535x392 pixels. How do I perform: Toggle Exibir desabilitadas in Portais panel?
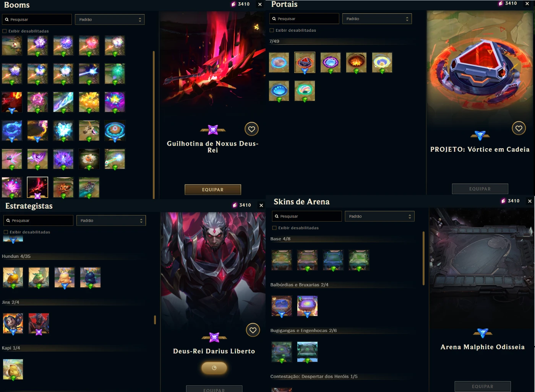pyautogui.click(x=272, y=31)
